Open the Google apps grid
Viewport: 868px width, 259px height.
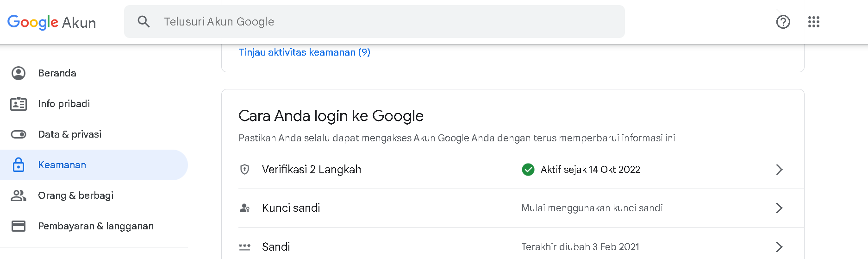813,22
